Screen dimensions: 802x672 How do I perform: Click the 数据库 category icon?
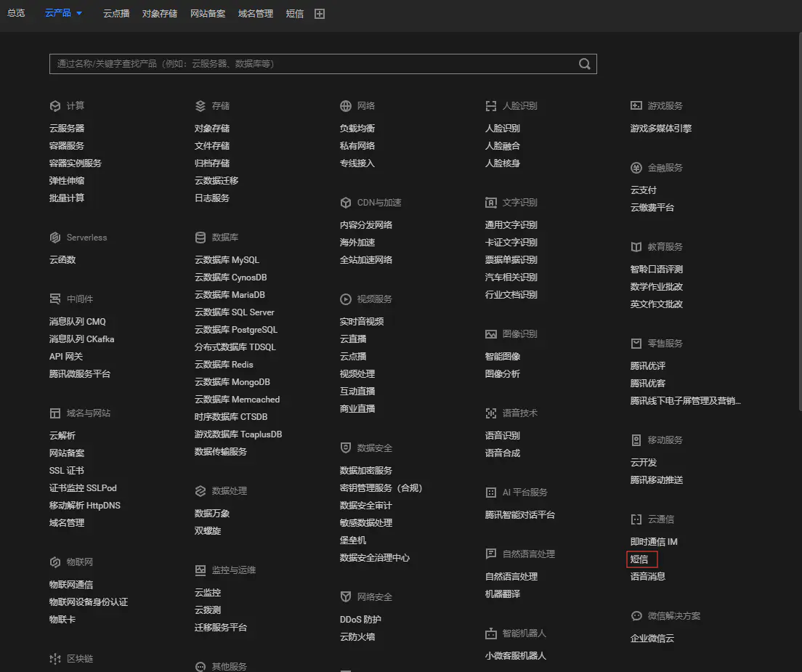tap(200, 238)
